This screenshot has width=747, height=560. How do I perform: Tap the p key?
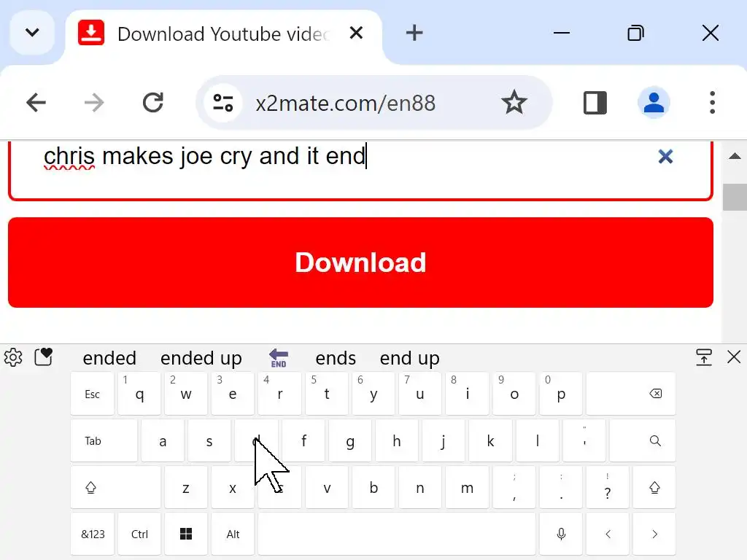point(561,394)
